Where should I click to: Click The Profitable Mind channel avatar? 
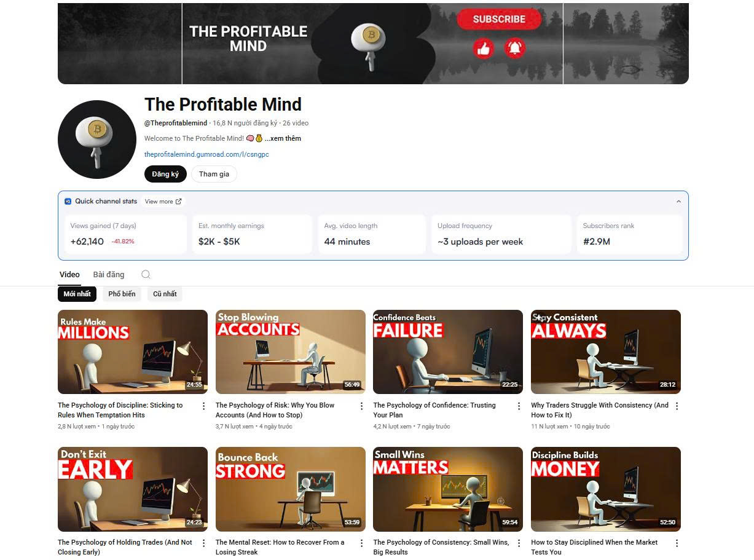(x=97, y=140)
